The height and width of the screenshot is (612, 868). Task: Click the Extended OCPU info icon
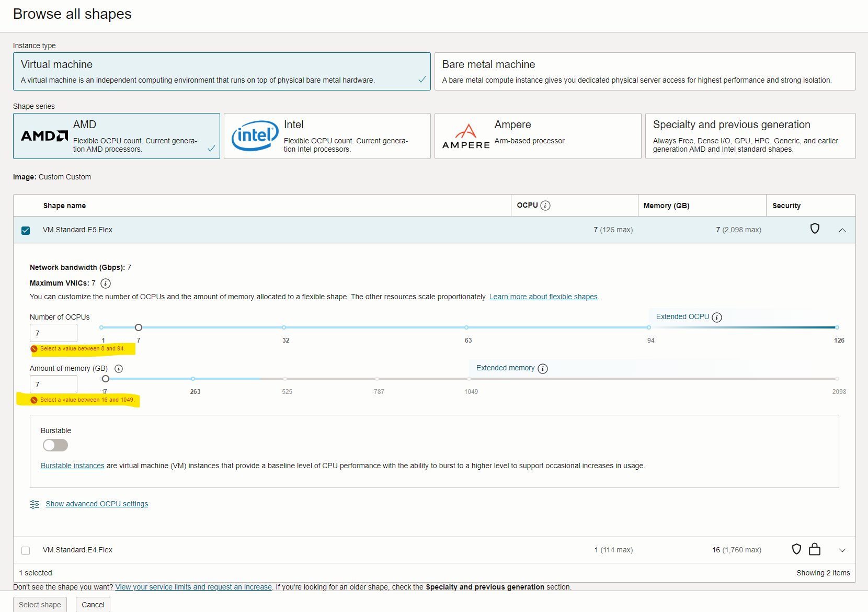pos(717,318)
